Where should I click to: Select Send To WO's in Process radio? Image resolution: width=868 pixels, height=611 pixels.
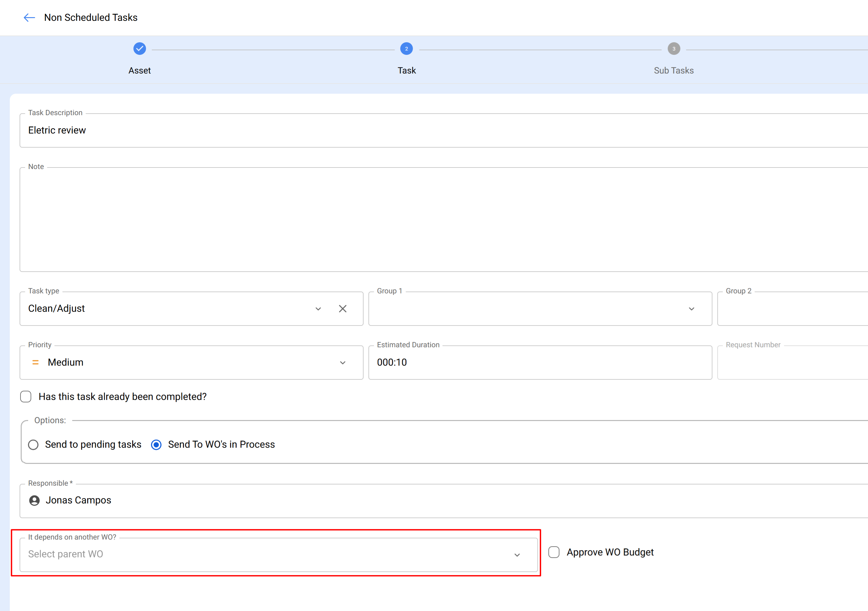tap(156, 444)
